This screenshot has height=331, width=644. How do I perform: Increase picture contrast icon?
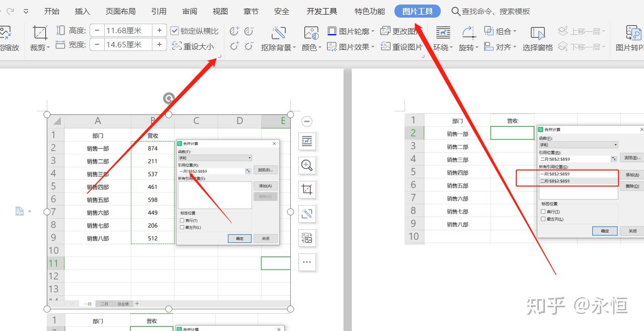(234, 31)
